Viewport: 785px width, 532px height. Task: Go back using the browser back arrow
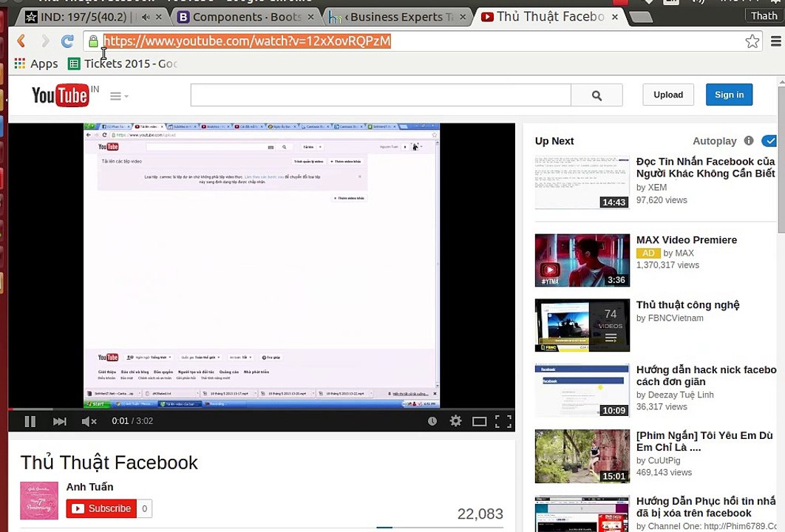point(21,41)
